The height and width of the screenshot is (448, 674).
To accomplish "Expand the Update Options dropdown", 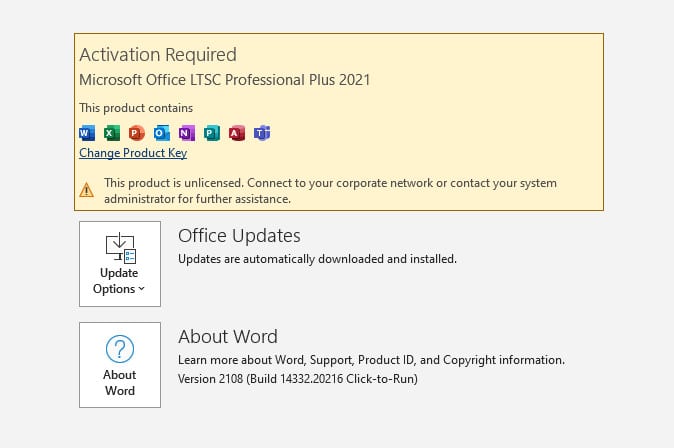I will pyautogui.click(x=120, y=264).
